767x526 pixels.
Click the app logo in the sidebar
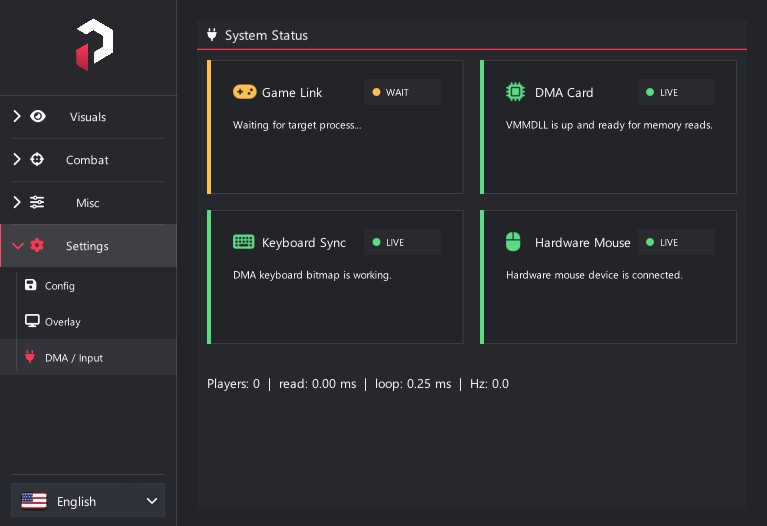(94, 45)
